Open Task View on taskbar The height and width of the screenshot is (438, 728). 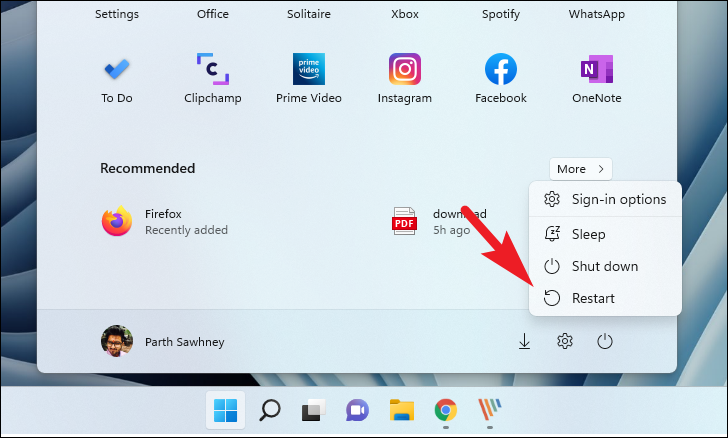[x=313, y=410]
